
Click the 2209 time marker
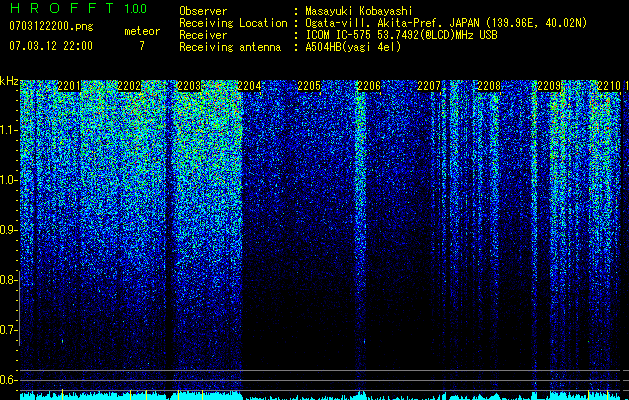(x=549, y=86)
